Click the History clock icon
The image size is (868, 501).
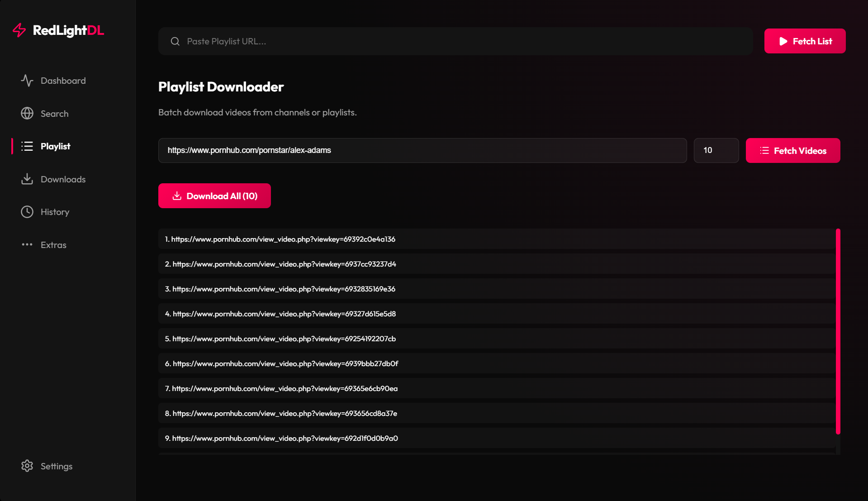pos(27,212)
